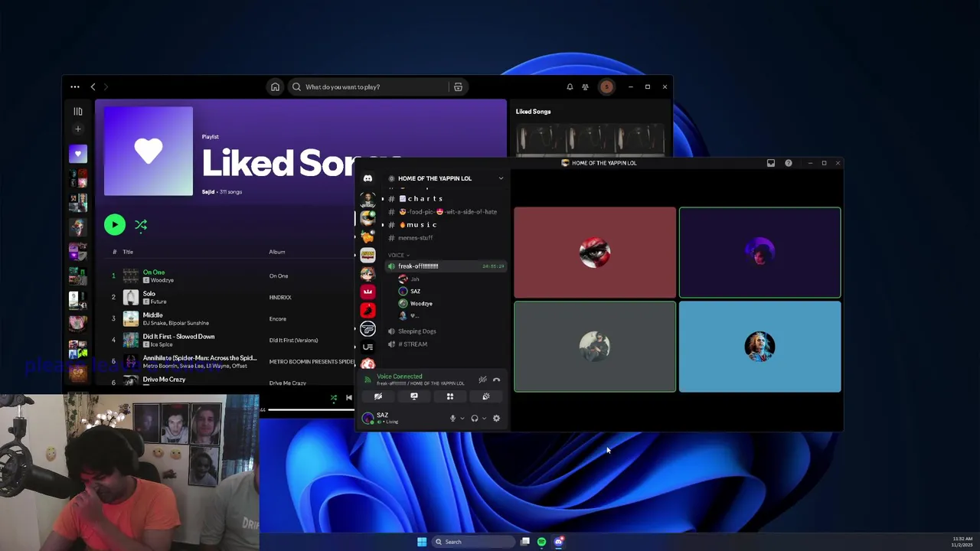This screenshot has height=551, width=980.
Task: Switch to Spotify from taskbar
Action: pos(542,542)
